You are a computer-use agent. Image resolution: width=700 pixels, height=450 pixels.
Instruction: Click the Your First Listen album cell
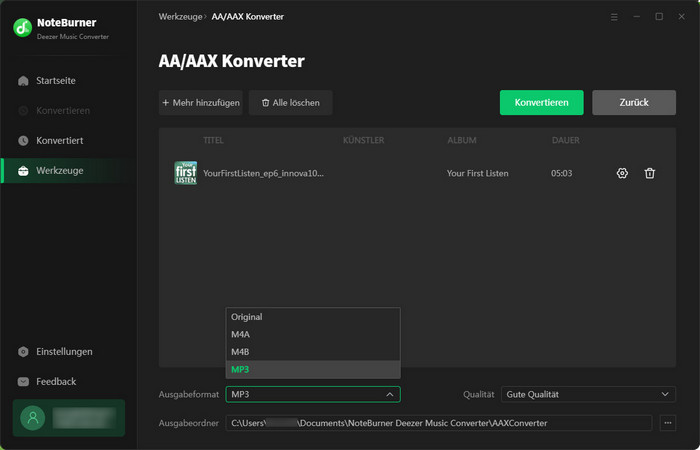[x=478, y=173]
